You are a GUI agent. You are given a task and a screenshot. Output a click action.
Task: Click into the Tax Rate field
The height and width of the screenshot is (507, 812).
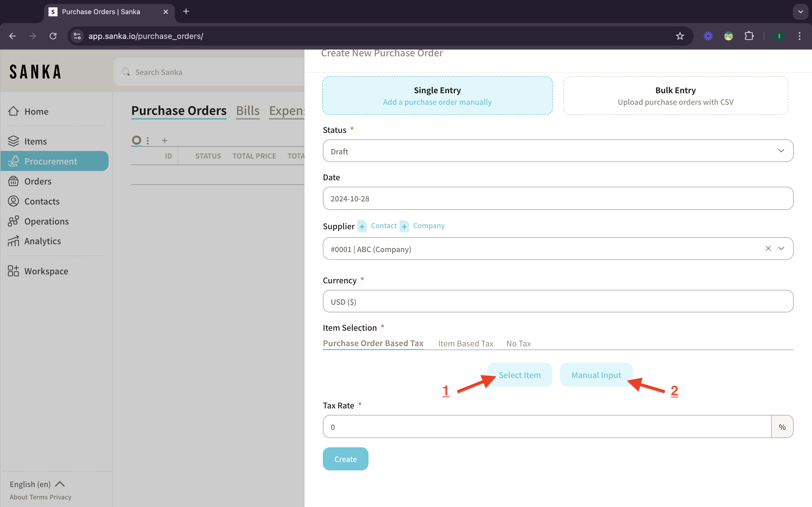pos(547,427)
